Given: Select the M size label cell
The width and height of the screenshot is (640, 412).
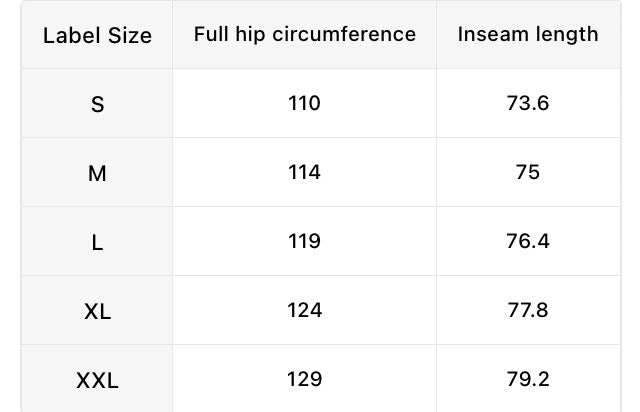Looking at the screenshot, I should [x=97, y=173].
